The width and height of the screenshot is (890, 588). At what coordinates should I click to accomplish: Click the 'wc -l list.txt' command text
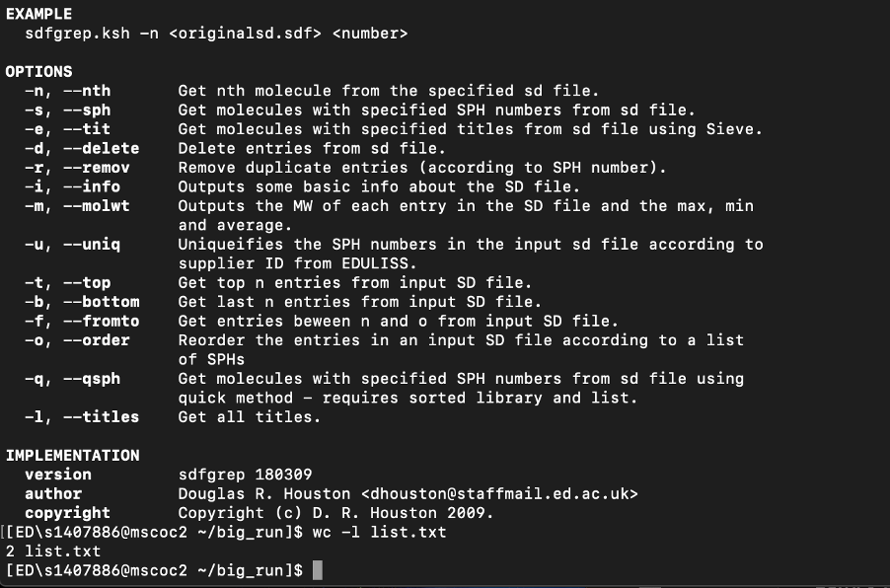379,532
